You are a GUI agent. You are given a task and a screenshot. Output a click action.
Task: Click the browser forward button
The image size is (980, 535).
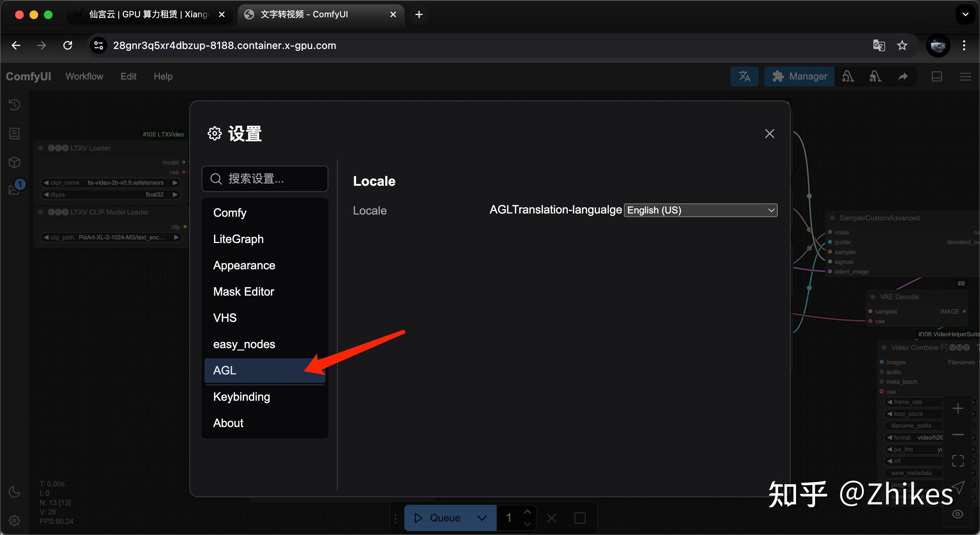click(42, 46)
